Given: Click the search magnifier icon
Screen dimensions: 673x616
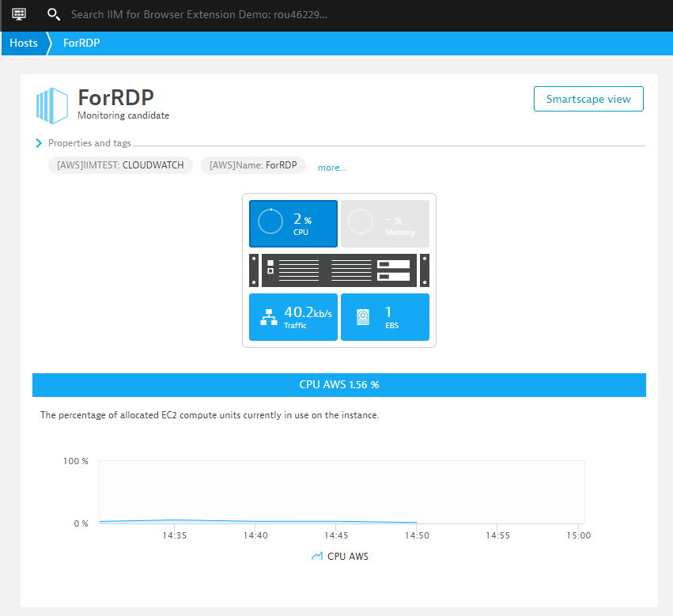Looking at the screenshot, I should coord(54,14).
